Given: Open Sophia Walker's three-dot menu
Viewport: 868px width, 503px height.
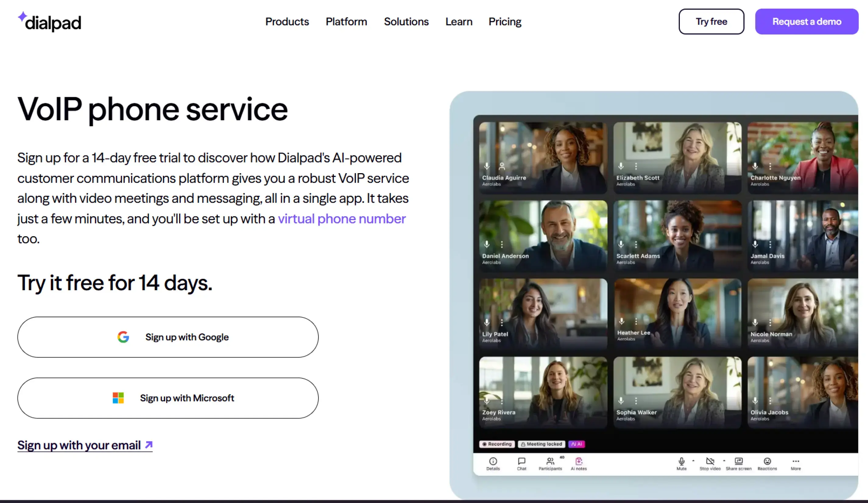Looking at the screenshot, I should pos(636,401).
